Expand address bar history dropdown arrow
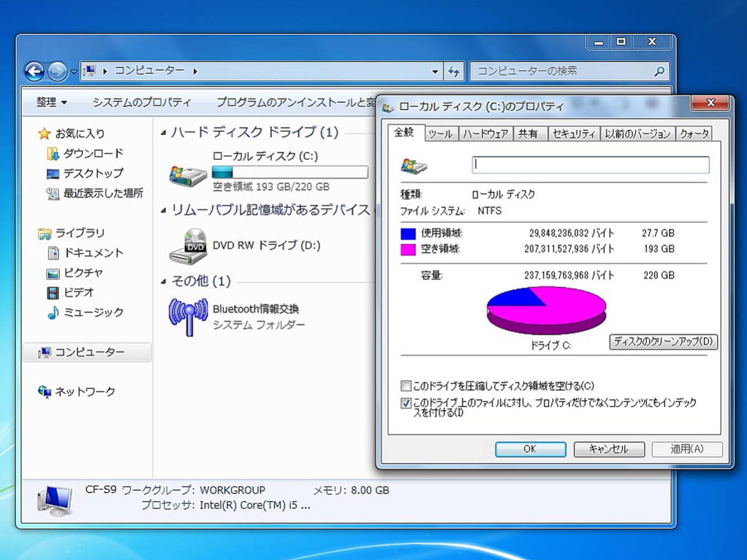 pos(435,72)
